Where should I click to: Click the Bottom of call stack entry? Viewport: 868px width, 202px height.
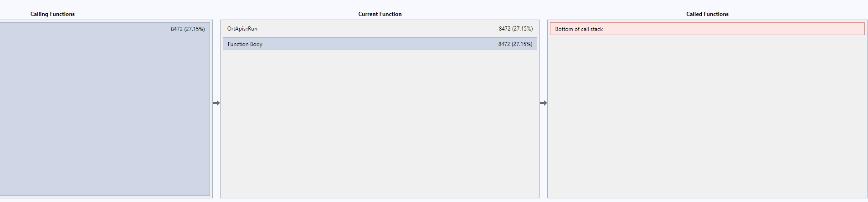(x=707, y=29)
